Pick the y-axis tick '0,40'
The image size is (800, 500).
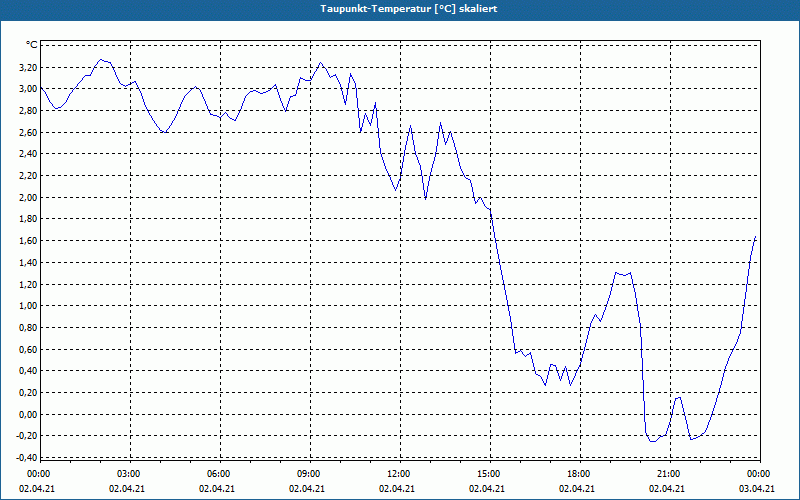29,371
